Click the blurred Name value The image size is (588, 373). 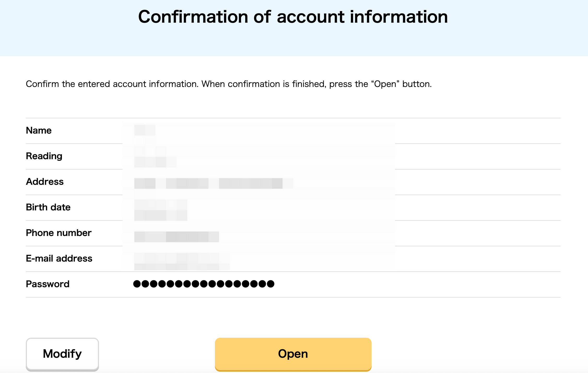click(x=145, y=130)
